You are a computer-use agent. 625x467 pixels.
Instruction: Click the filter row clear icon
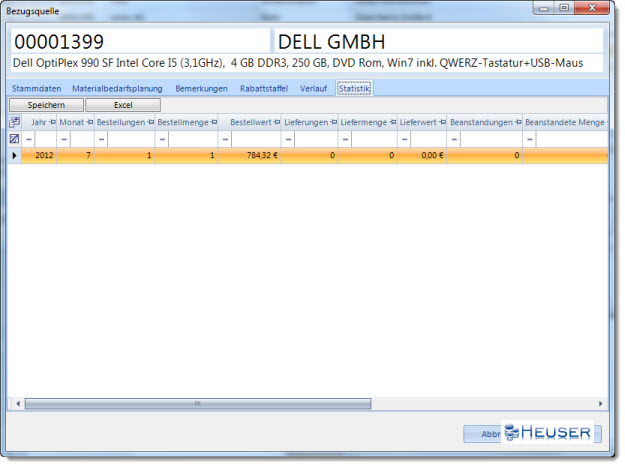point(14,139)
